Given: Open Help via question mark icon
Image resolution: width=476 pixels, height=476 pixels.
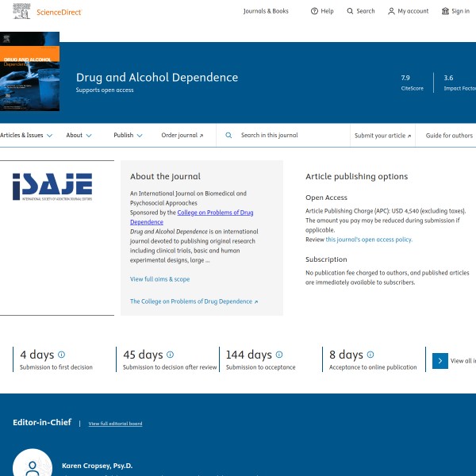Looking at the screenshot, I should (314, 11).
